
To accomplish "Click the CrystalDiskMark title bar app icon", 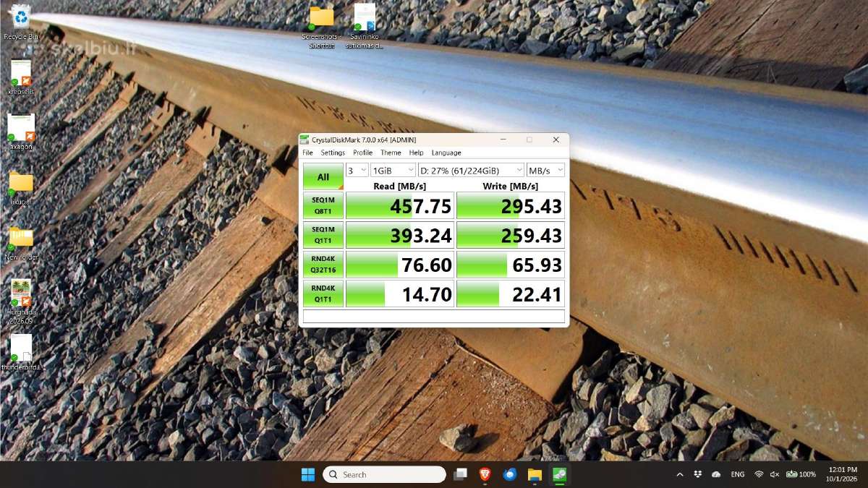I will [x=305, y=140].
